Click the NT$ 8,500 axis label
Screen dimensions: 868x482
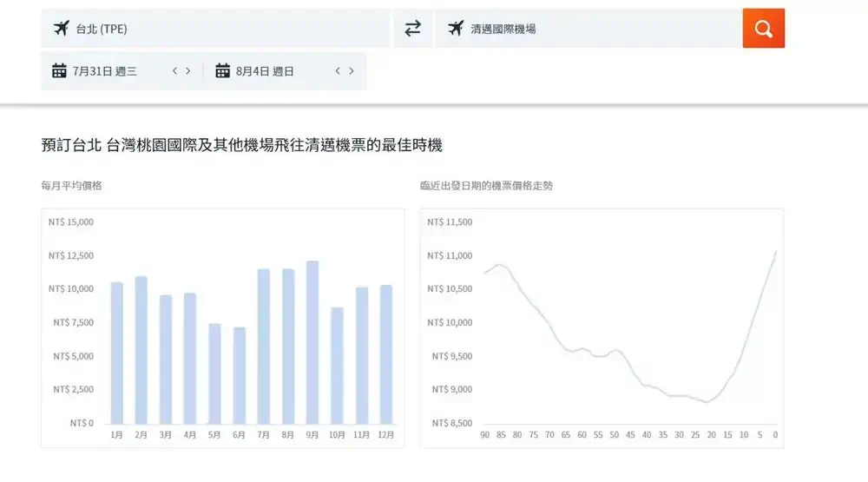point(452,423)
